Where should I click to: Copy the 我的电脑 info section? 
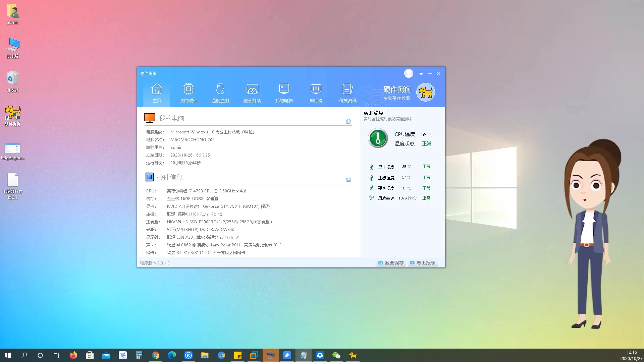(348, 121)
